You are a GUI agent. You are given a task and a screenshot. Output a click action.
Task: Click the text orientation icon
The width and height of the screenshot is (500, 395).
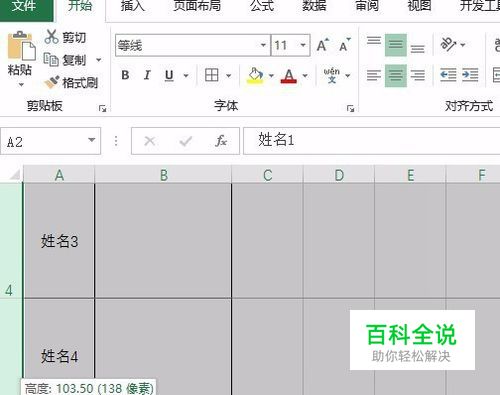coord(448,44)
